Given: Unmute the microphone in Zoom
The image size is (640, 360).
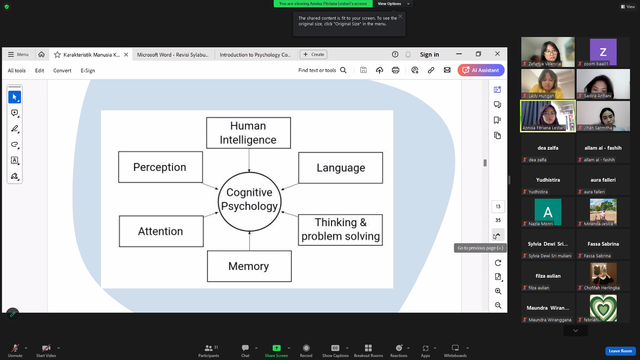Looking at the screenshot, I should [x=15, y=350].
